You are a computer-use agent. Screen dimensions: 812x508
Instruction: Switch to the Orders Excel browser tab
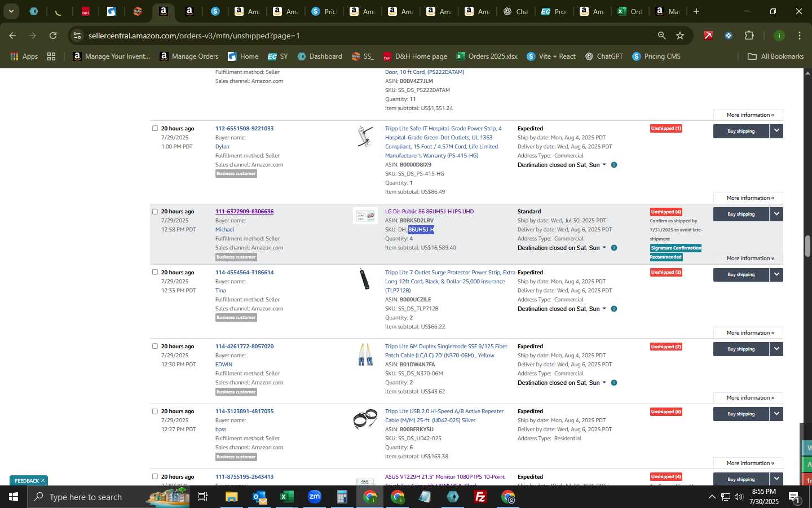[630, 11]
